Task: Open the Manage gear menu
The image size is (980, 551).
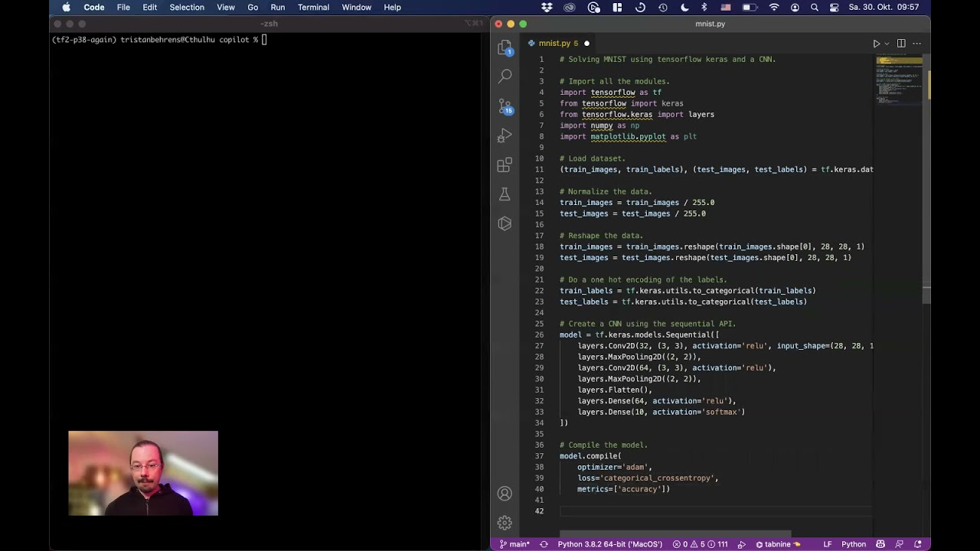Action: (505, 523)
